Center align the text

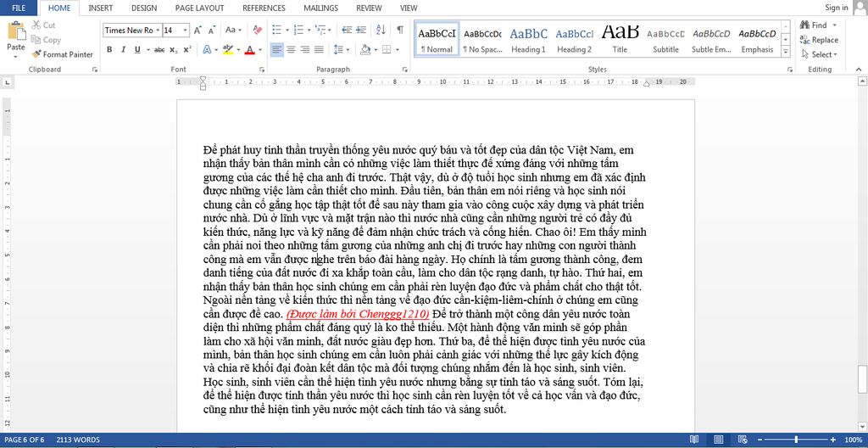292,49
